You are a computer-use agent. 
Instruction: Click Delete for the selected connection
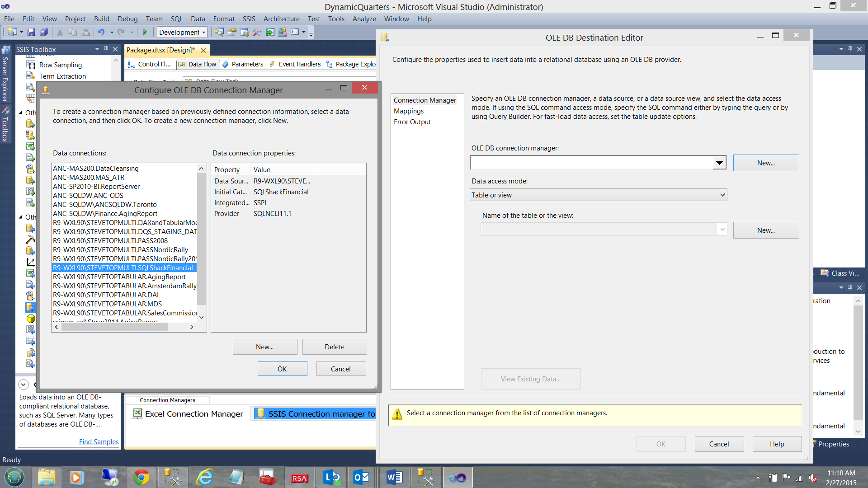pos(334,347)
